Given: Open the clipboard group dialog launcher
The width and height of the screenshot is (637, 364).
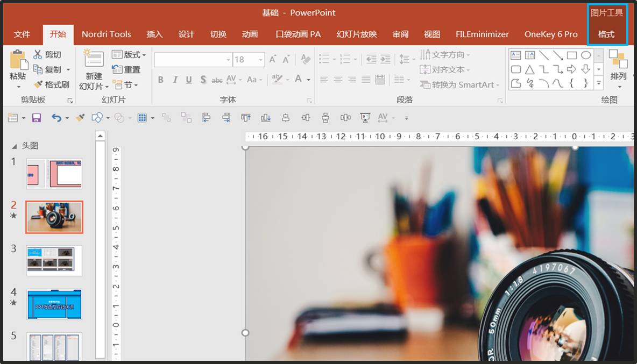Looking at the screenshot, I should coord(70,101).
